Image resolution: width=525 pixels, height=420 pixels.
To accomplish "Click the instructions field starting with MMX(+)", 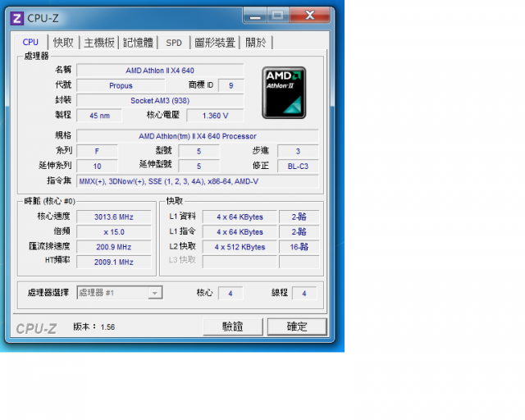I will (x=198, y=181).
